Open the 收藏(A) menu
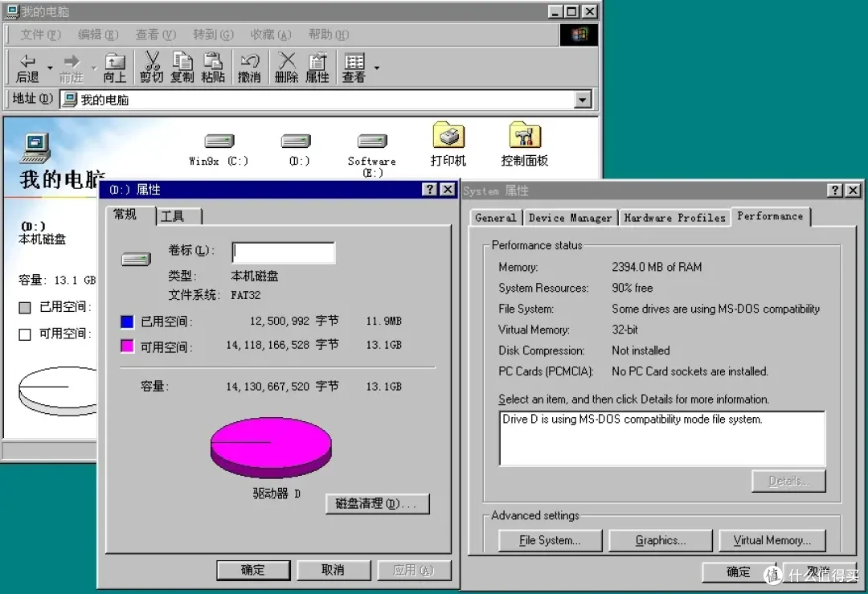The image size is (868, 594). point(271,35)
